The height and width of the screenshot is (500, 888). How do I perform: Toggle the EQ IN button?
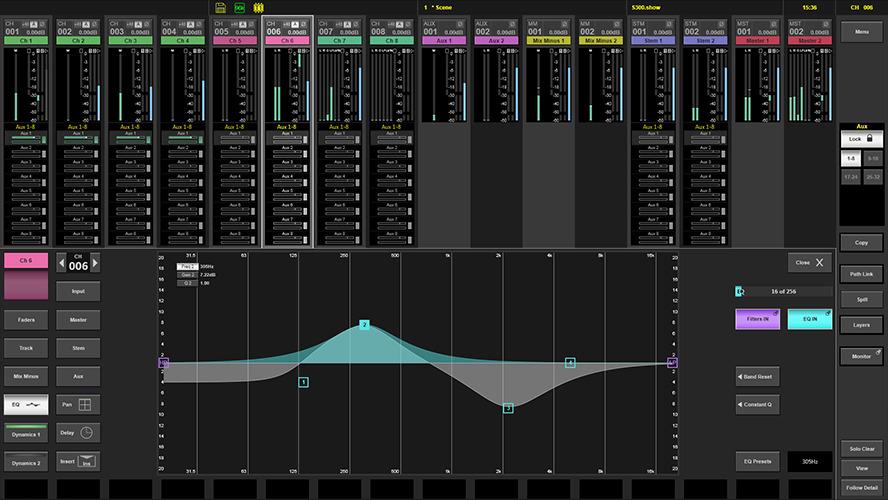pyautogui.click(x=809, y=320)
